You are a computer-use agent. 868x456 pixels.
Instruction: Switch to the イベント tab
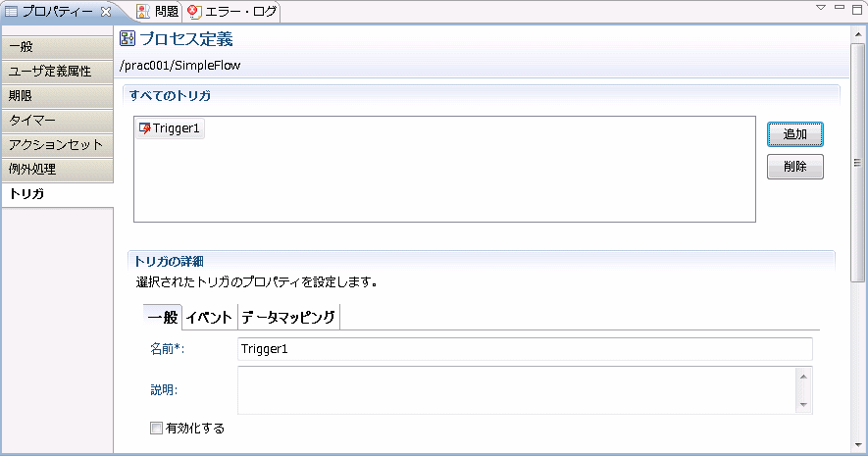209,317
